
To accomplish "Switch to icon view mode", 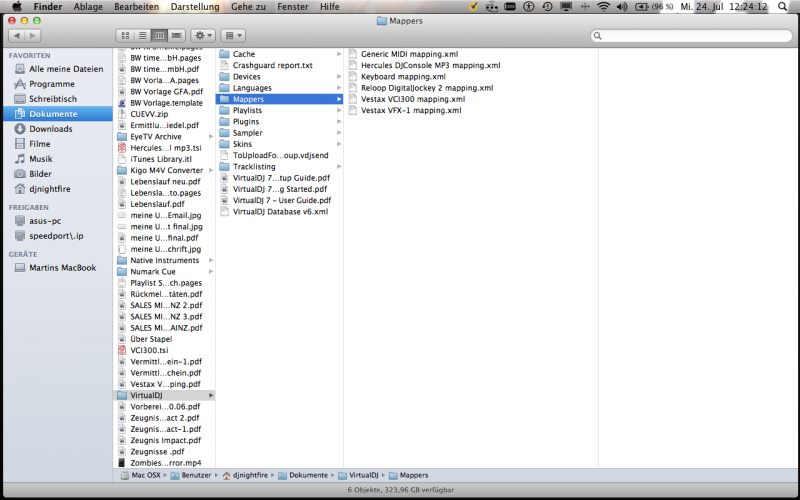I will pos(123,35).
